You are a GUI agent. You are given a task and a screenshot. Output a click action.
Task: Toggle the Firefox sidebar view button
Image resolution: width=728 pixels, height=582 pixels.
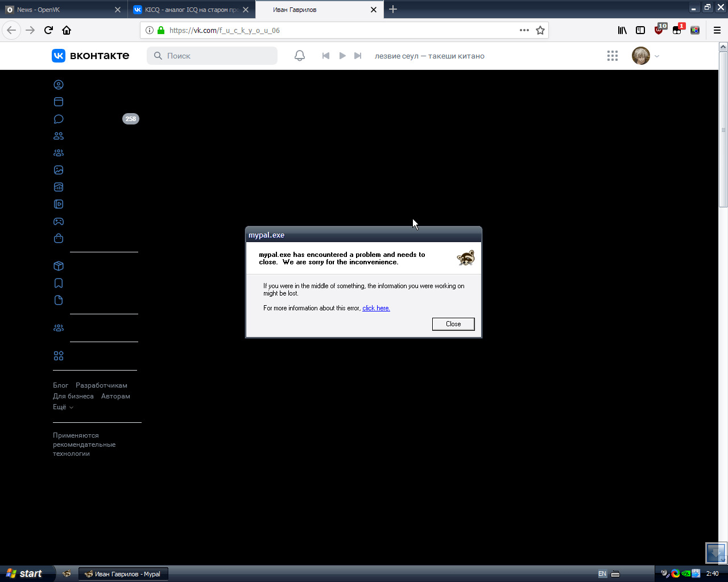click(x=640, y=30)
